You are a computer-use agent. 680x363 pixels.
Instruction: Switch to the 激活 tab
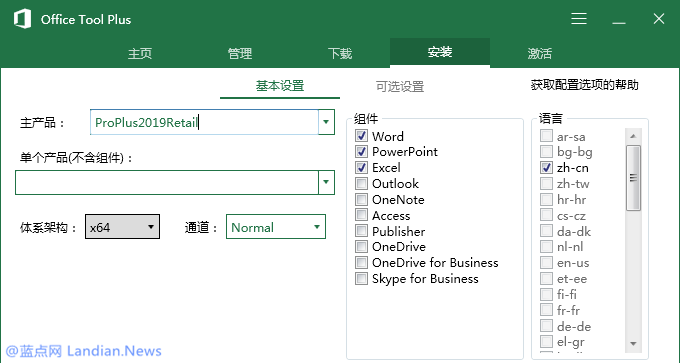(x=539, y=53)
